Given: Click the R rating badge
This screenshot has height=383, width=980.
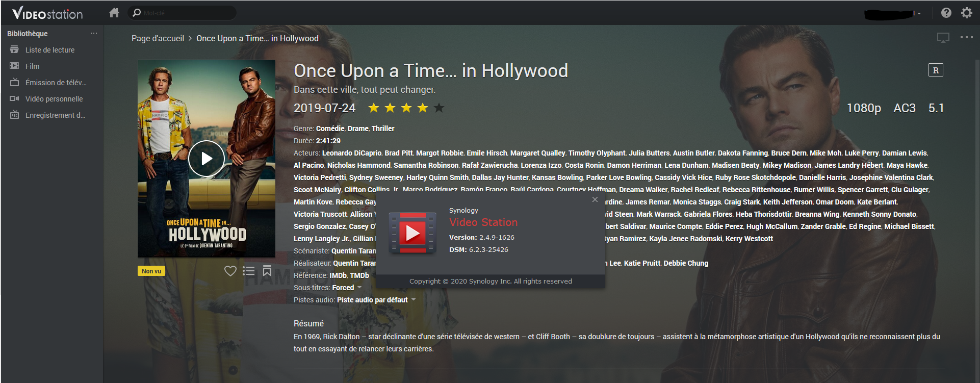Looking at the screenshot, I should coord(936,70).
